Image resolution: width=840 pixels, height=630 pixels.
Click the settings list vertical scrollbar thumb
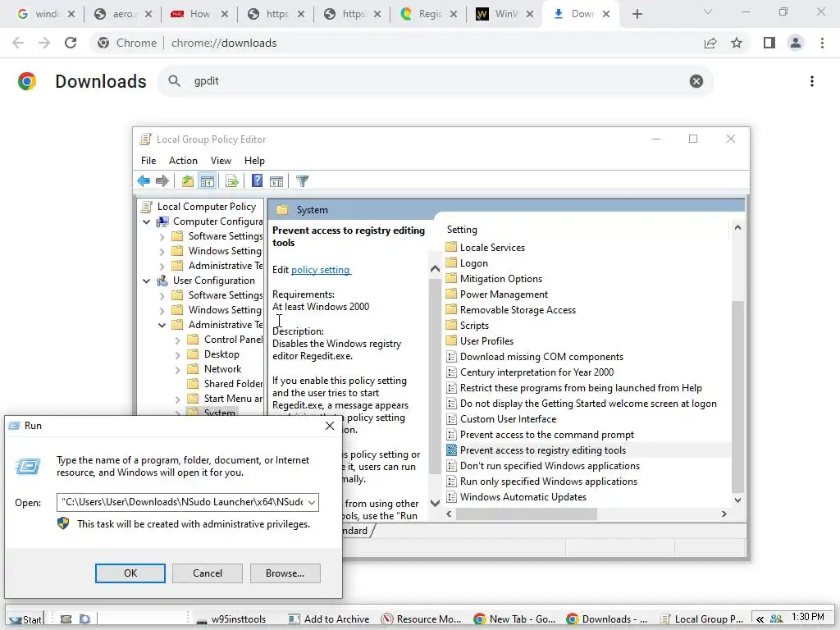point(737,396)
